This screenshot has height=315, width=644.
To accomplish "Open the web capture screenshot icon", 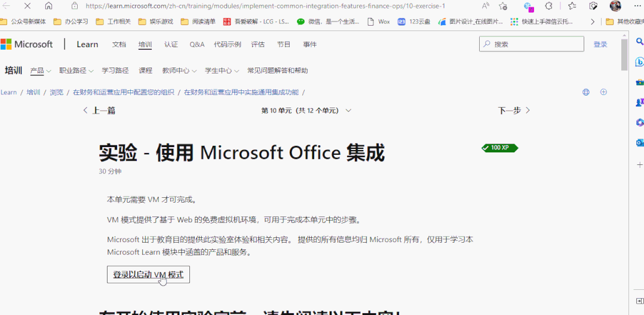I will click(x=593, y=6).
